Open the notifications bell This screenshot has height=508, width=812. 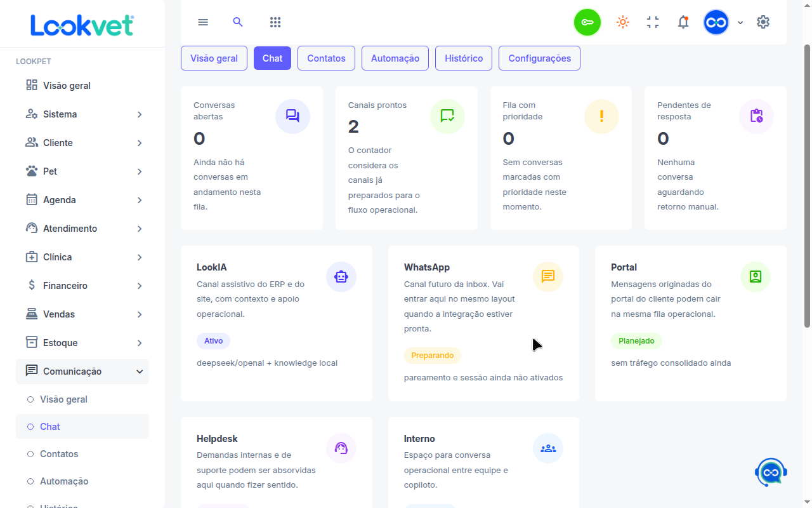pos(683,22)
